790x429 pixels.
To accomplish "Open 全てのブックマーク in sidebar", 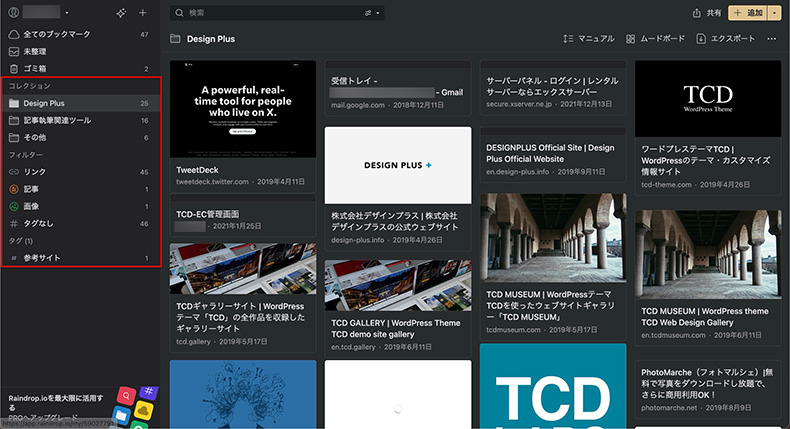I will coord(81,34).
